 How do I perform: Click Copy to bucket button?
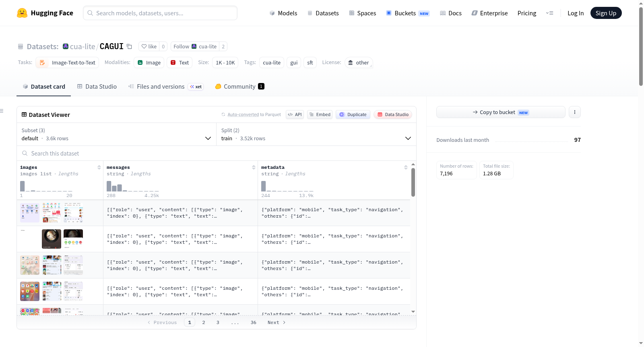pos(501,112)
